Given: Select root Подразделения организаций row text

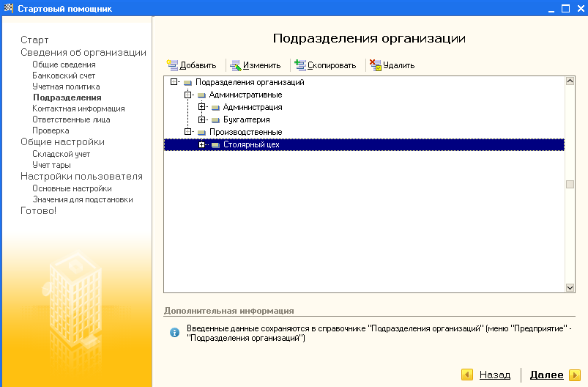Looking at the screenshot, I should coord(250,82).
